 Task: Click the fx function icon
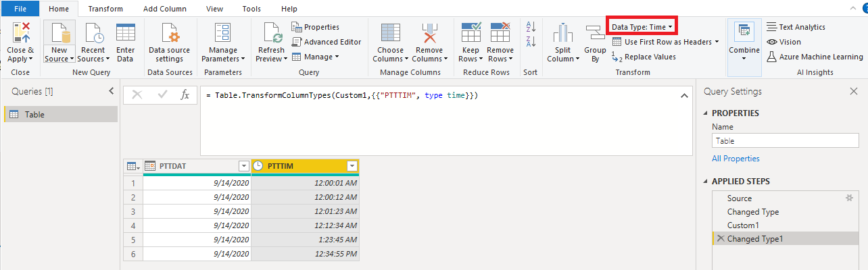pyautogui.click(x=185, y=95)
